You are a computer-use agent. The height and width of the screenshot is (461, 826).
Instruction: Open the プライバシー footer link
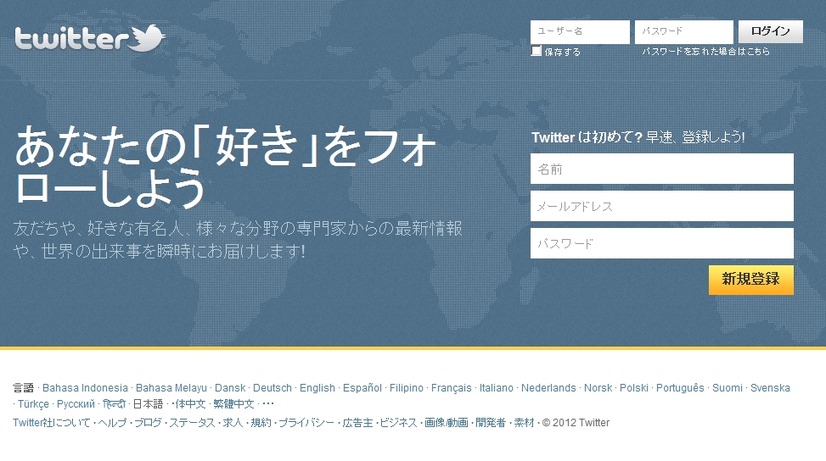point(306,423)
